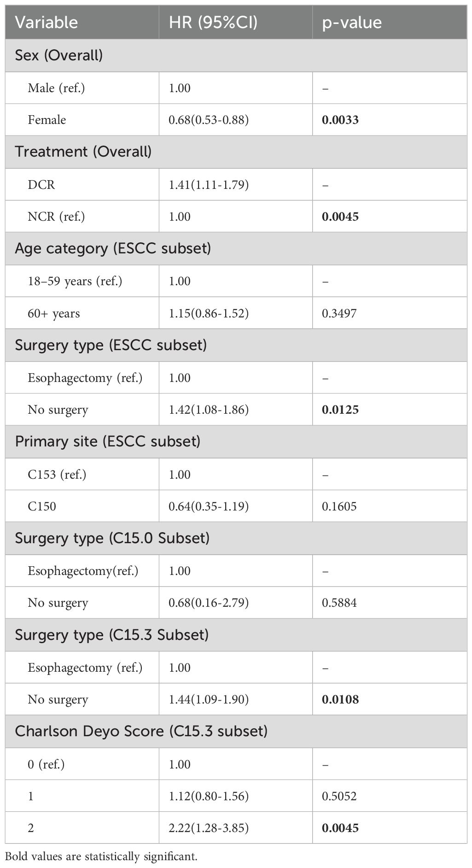Click the hazard ratio 2.22(1.28-3.85) cell
The width and height of the screenshot is (472, 868).
point(209,828)
